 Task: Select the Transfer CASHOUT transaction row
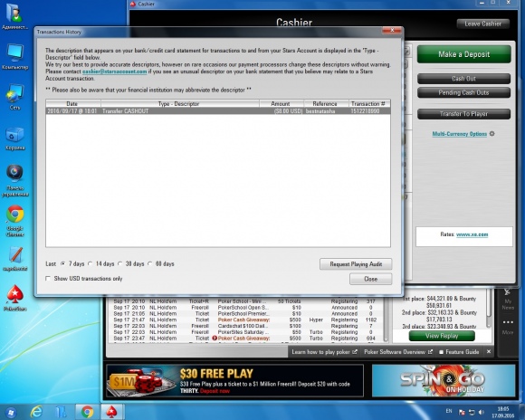[x=218, y=110]
